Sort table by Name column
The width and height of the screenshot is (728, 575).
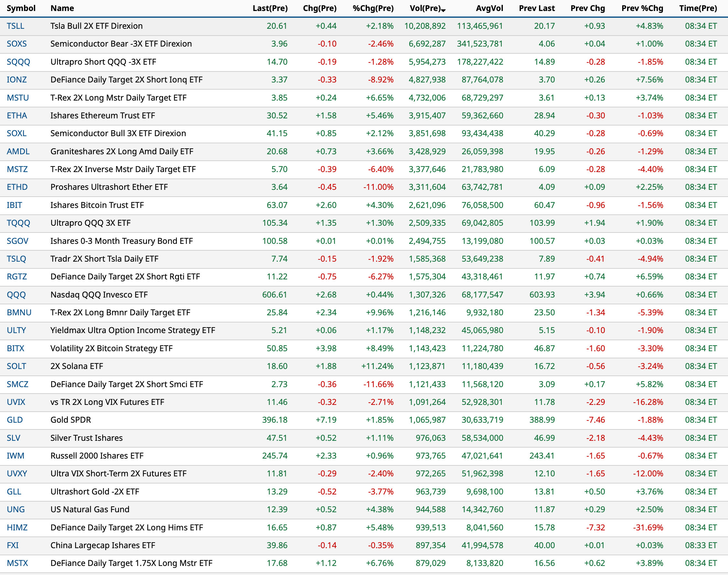tap(62, 8)
